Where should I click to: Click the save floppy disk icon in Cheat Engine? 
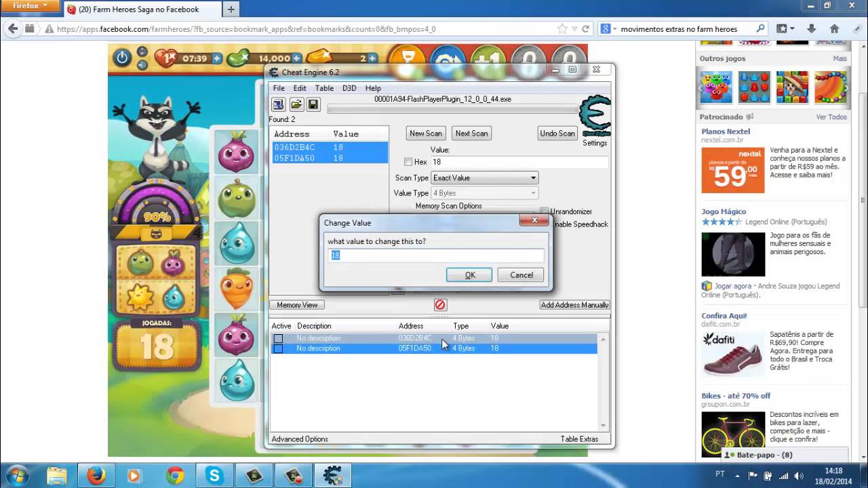click(313, 104)
